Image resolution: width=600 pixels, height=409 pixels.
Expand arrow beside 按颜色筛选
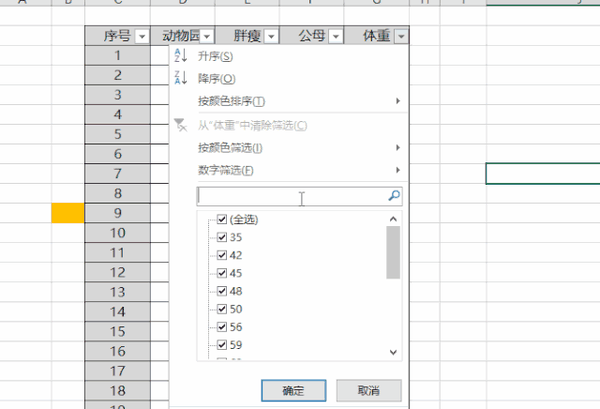pyautogui.click(x=398, y=148)
